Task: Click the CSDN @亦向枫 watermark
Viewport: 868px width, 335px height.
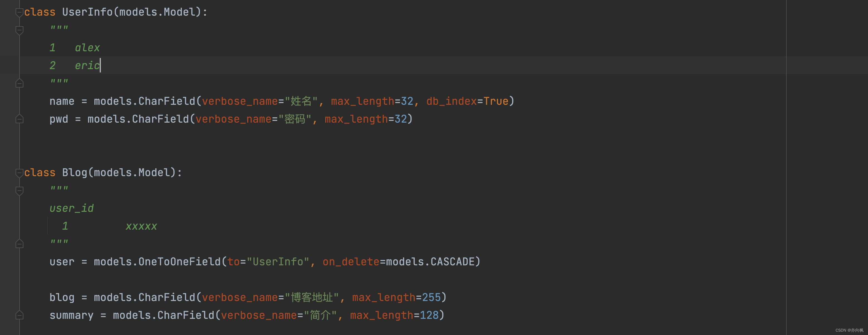Action: click(x=849, y=330)
